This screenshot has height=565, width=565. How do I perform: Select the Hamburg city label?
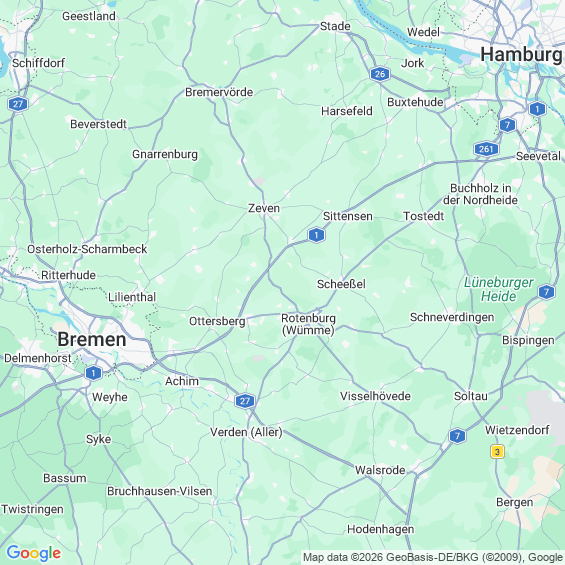point(522,55)
